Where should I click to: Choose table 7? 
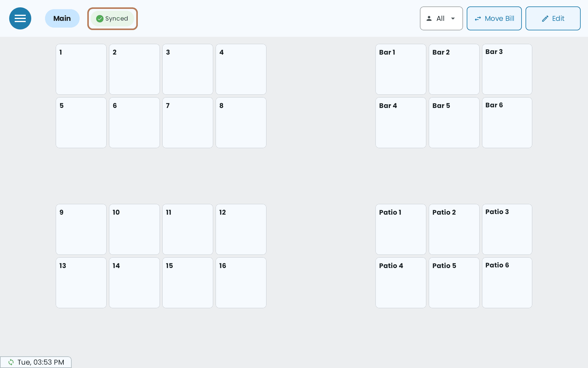pyautogui.click(x=188, y=123)
